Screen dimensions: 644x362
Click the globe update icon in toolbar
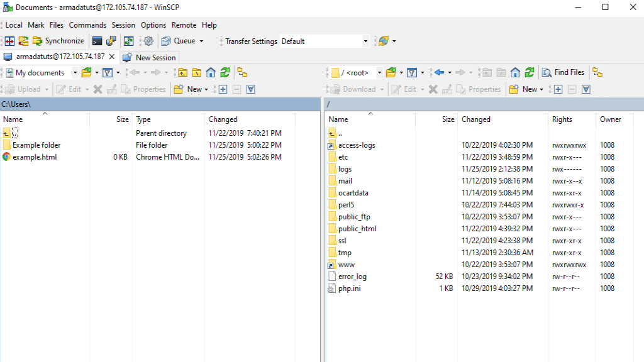point(384,41)
